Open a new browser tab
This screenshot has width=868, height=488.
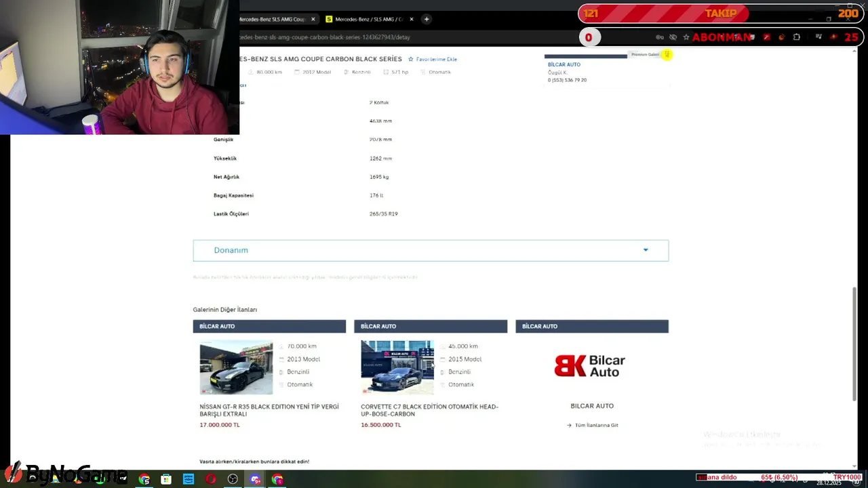tap(427, 19)
